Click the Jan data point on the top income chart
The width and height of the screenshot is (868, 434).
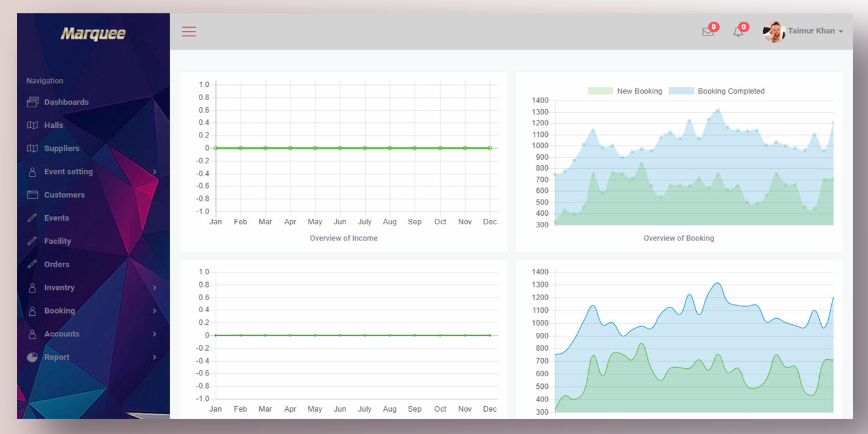216,148
